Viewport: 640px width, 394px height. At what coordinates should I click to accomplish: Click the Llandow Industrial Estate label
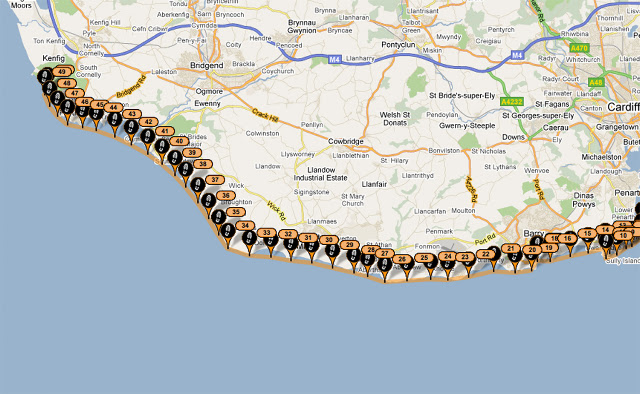click(x=321, y=174)
